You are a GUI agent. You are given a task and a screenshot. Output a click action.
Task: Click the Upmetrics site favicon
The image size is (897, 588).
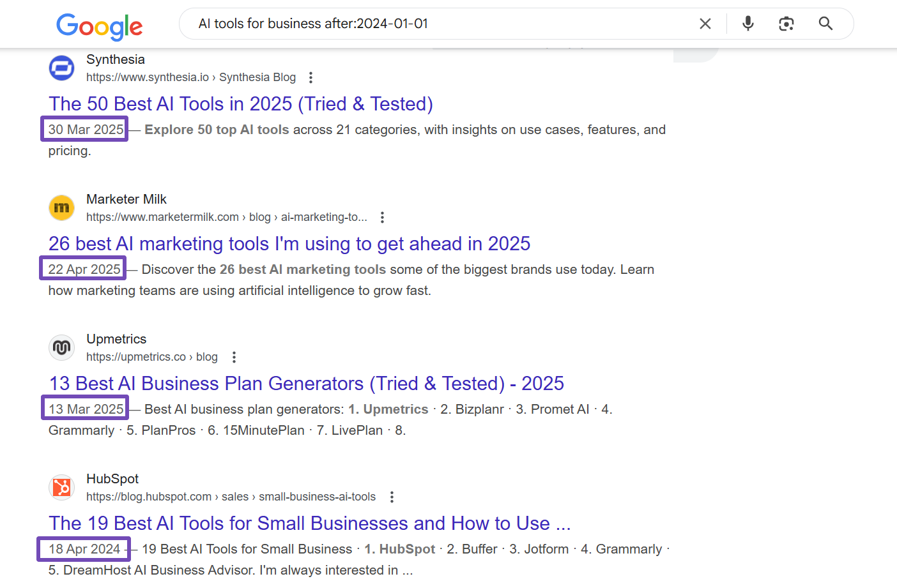[62, 348]
